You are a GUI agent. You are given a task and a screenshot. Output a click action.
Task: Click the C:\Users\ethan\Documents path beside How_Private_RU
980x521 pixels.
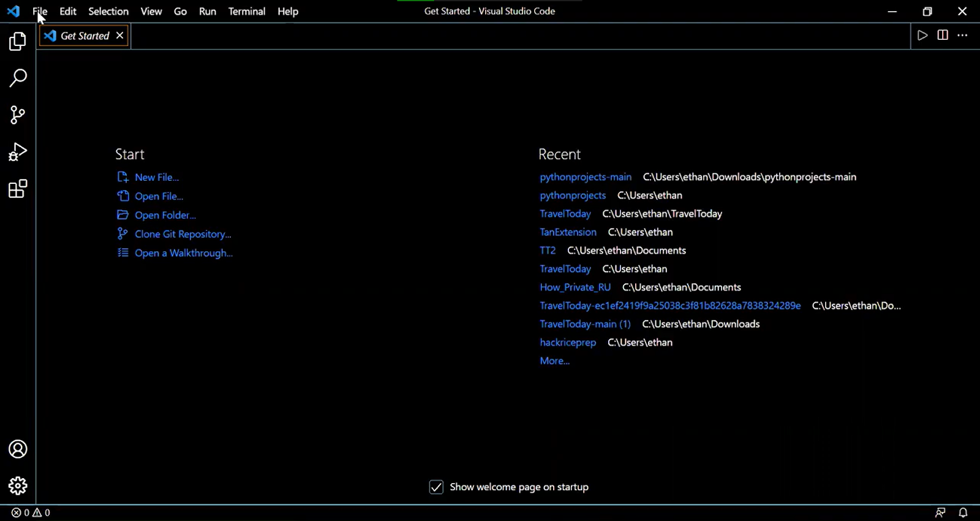coord(682,287)
